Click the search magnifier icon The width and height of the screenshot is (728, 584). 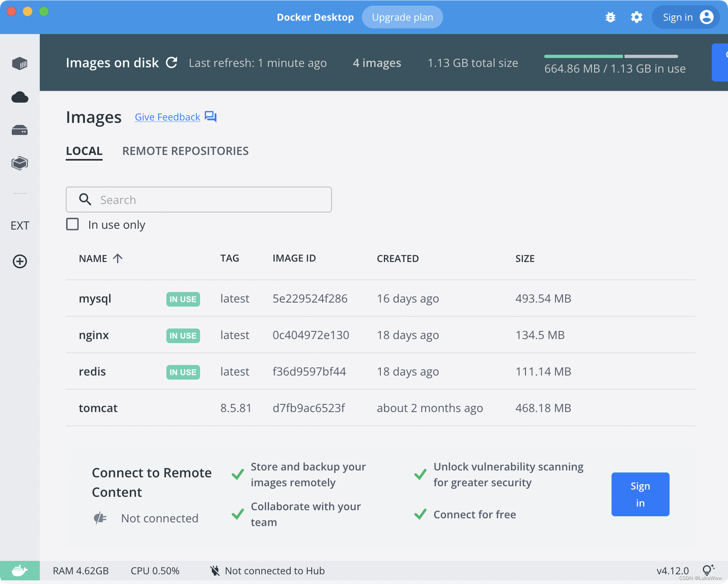click(x=85, y=199)
